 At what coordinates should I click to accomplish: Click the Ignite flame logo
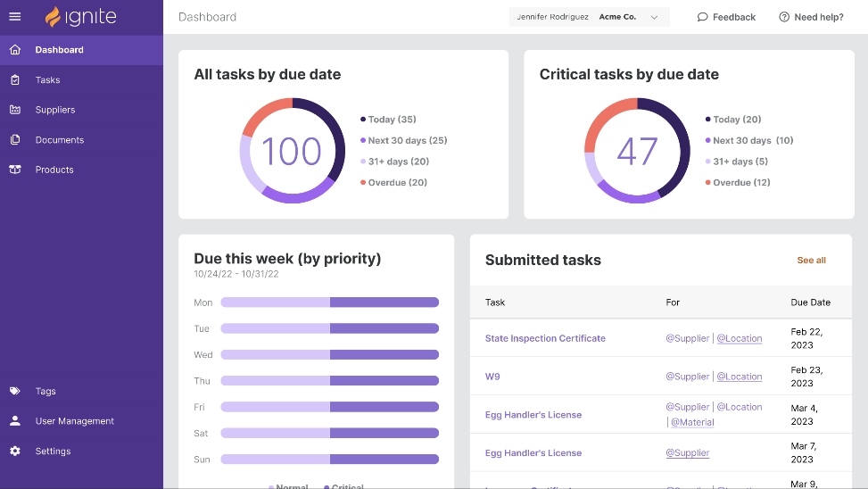point(53,17)
